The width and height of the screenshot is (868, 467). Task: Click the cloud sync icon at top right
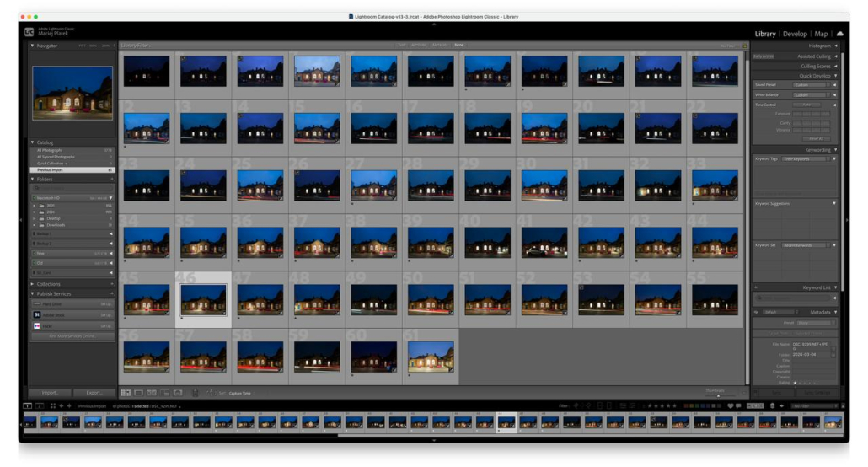coord(839,34)
